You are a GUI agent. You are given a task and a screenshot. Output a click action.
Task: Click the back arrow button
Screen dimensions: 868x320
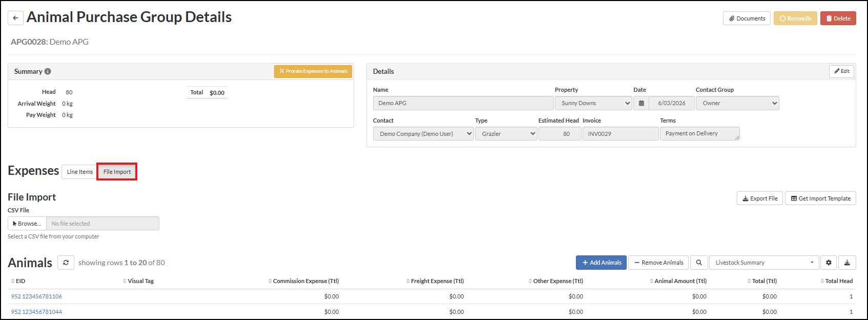tap(15, 18)
